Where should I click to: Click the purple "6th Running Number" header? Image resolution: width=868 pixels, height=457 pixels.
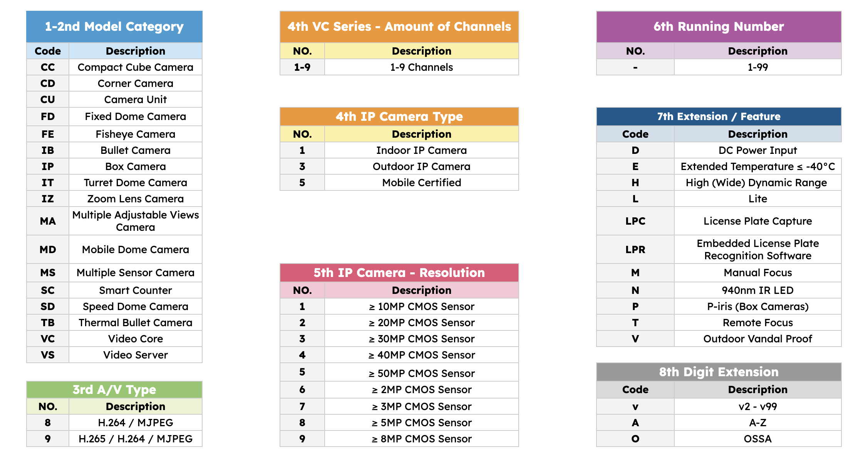(719, 27)
